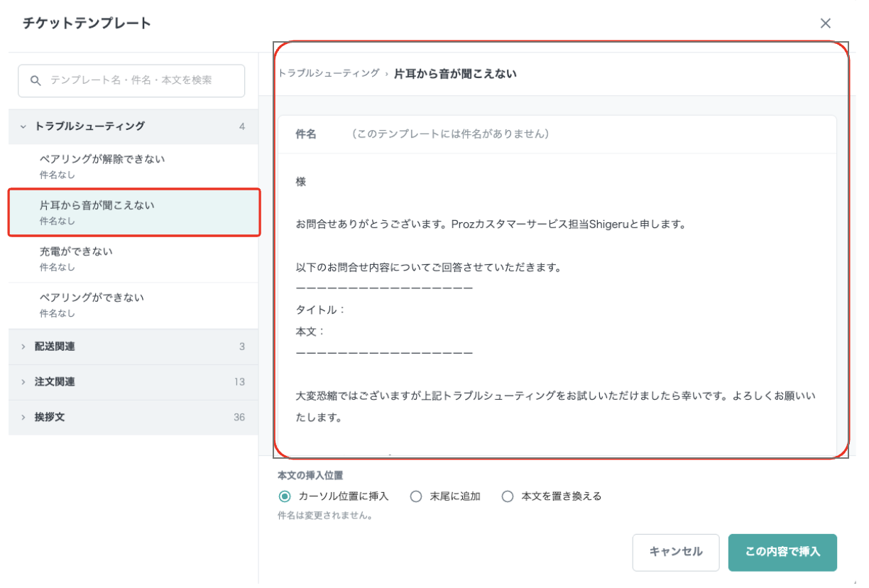Choose 末尾に追加 radio option
Viewport: 869px width, 588px height.
coord(416,497)
